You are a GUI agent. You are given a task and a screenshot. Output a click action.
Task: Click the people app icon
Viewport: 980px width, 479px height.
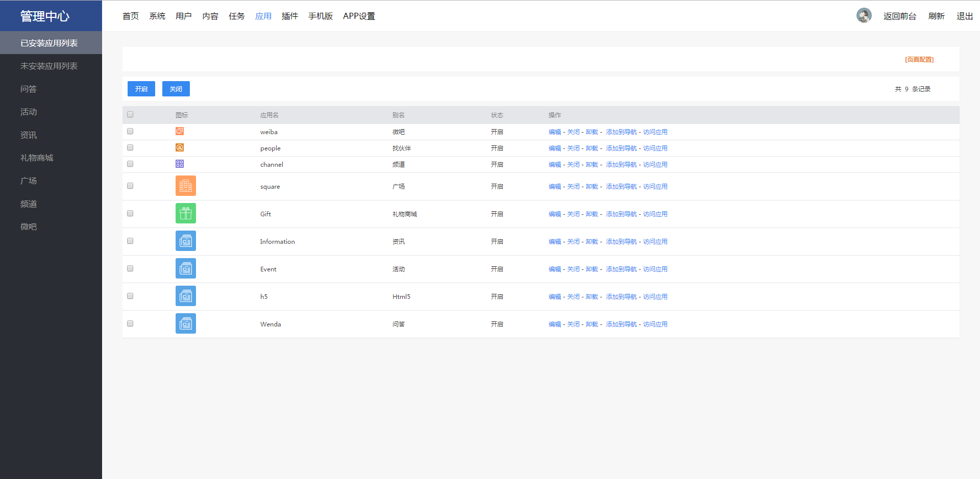(180, 148)
